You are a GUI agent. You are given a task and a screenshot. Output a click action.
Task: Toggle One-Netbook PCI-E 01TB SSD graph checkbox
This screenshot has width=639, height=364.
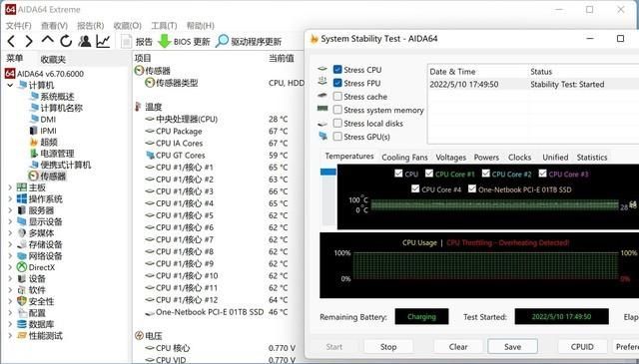click(x=472, y=188)
